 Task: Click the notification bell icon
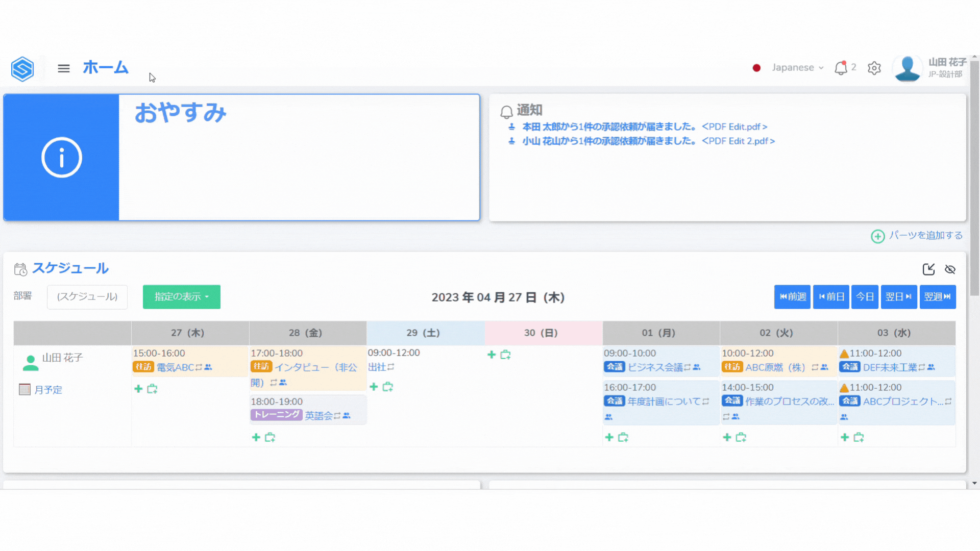coord(840,68)
